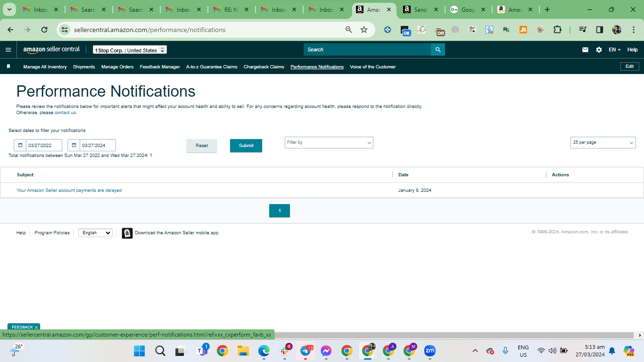The image size is (644, 362).
Task: Open the Windows Start menu
Action: tap(140, 351)
